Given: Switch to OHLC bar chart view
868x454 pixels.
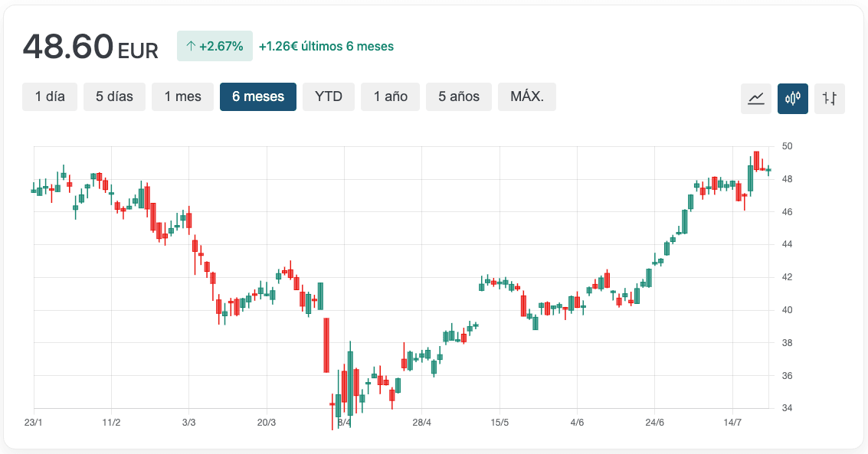Looking at the screenshot, I should pos(829,98).
